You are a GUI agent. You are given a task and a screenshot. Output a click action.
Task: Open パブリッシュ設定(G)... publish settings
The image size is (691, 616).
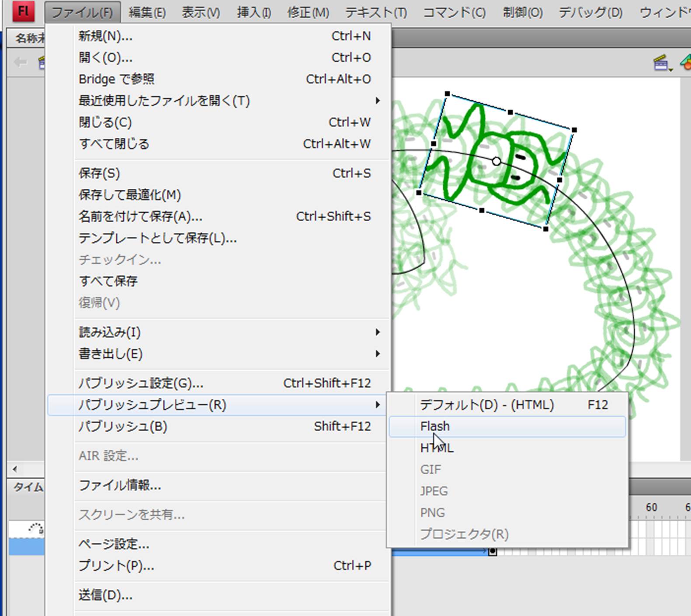tap(141, 383)
